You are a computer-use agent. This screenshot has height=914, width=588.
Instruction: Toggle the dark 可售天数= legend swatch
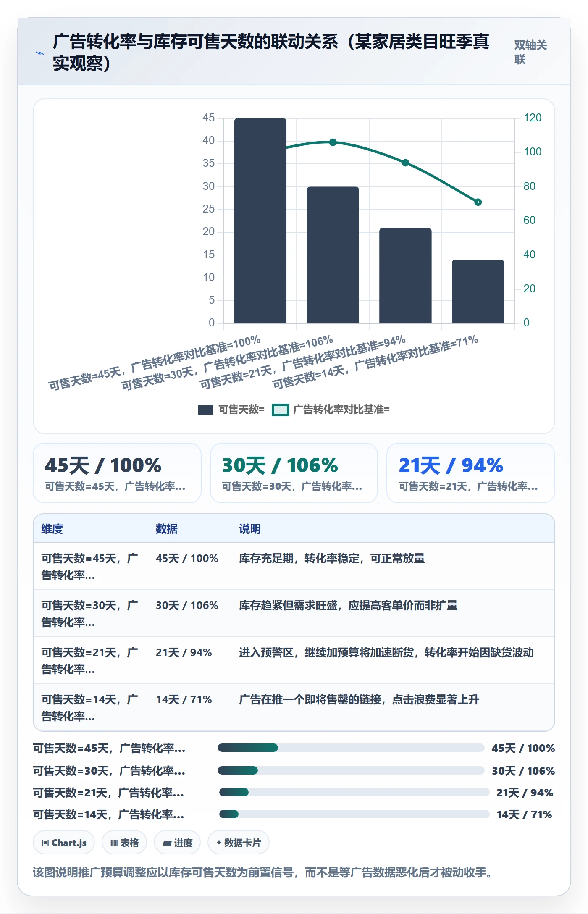206,410
